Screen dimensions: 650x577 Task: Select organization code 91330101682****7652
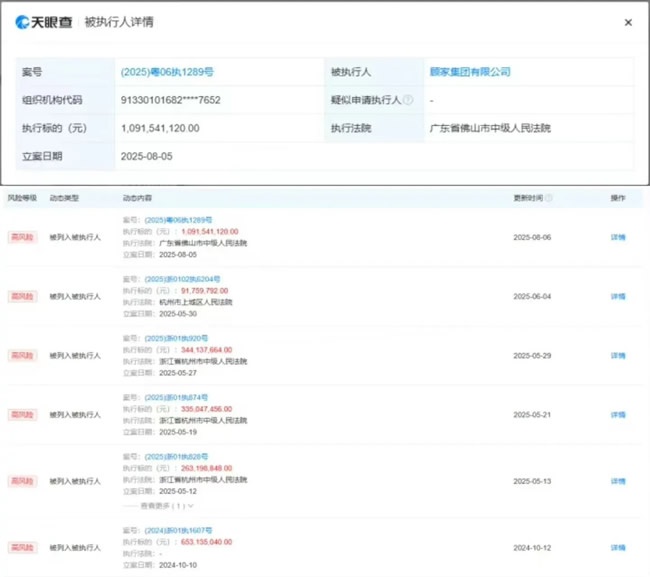pos(170,100)
